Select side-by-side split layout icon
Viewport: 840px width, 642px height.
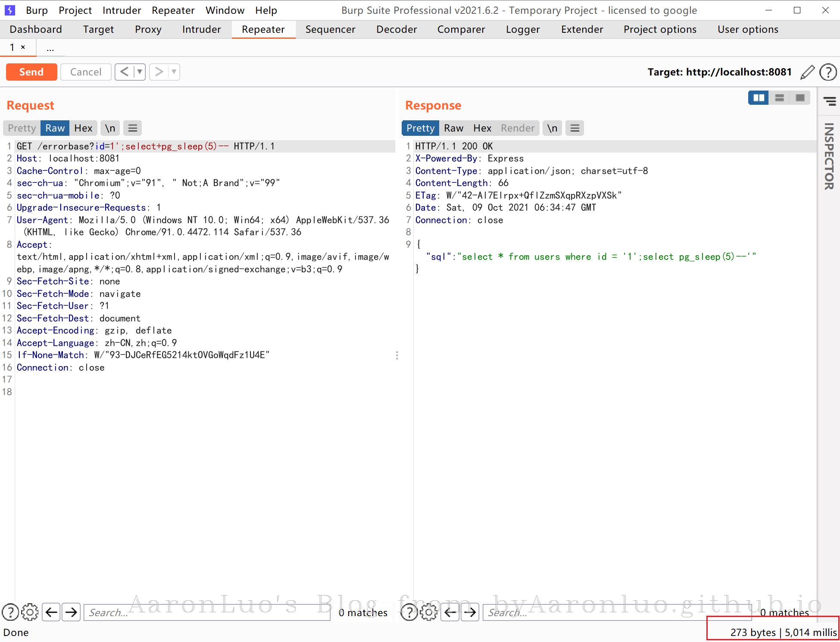click(759, 98)
